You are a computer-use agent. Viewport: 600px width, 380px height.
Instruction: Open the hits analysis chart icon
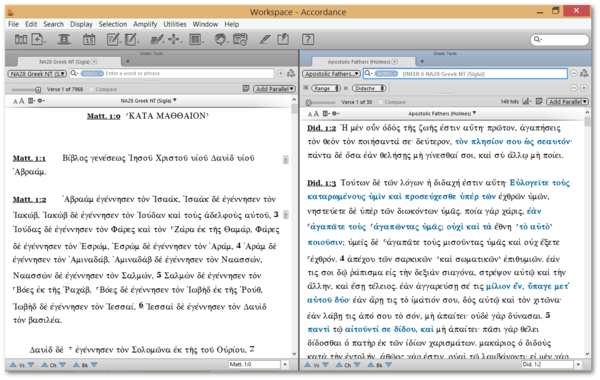(527, 101)
